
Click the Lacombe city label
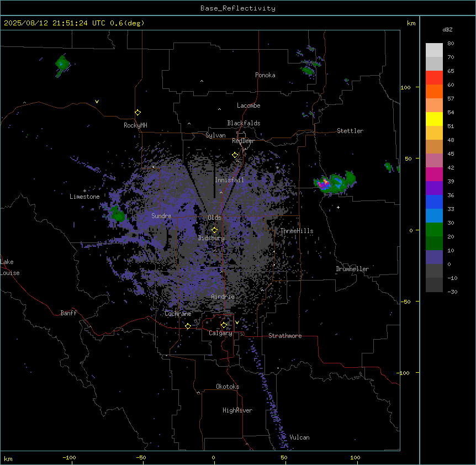coord(248,105)
